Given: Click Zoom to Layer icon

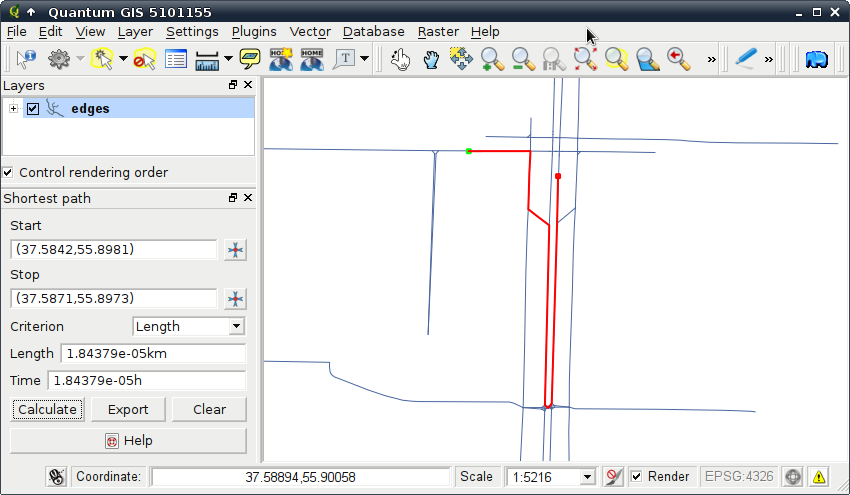Looking at the screenshot, I should click(x=647, y=59).
